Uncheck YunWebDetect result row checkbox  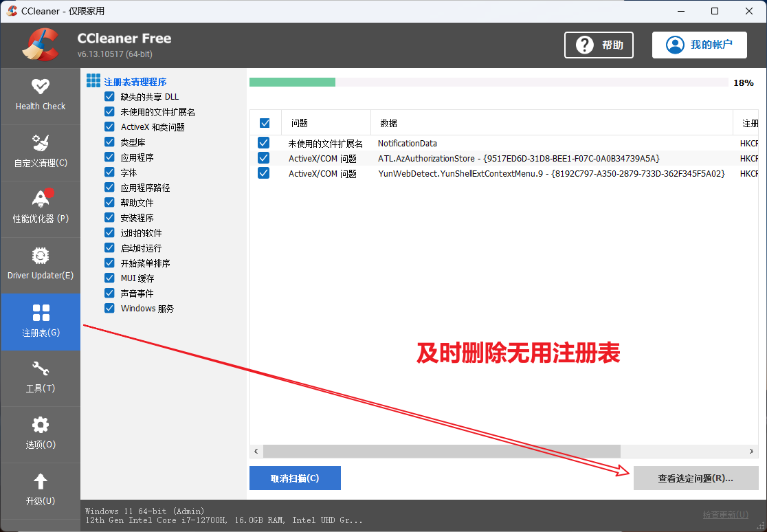(264, 173)
